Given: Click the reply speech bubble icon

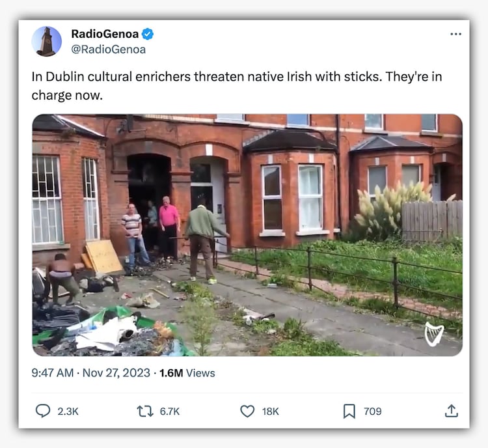Looking at the screenshot, I should (43, 411).
